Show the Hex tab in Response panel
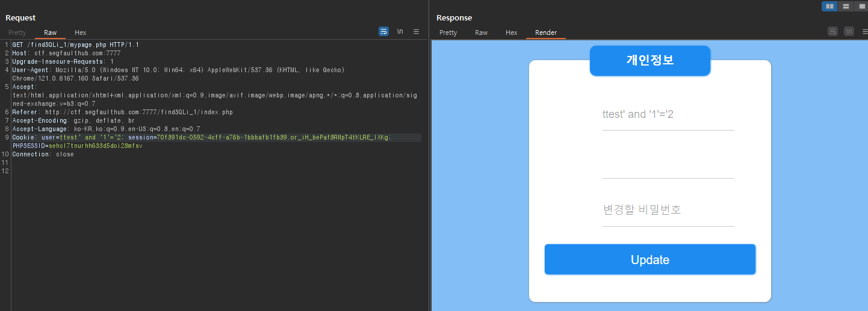Screen dimensions: 868x311 point(512,32)
